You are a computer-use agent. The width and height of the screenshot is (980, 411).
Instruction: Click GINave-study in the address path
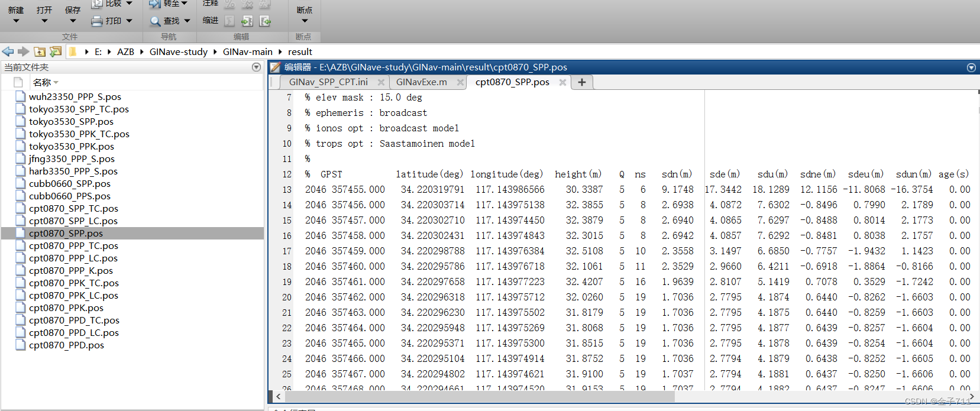click(x=179, y=52)
